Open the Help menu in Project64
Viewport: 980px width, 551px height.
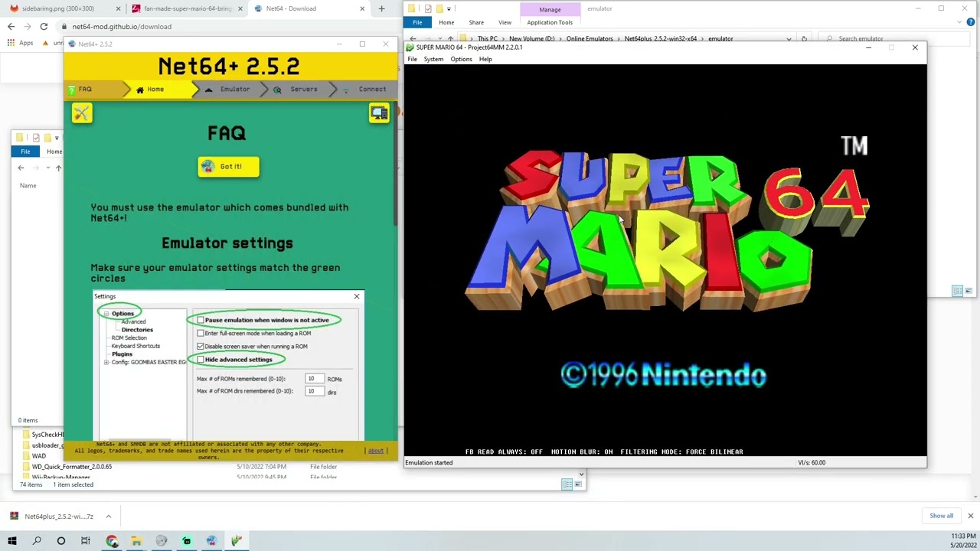click(x=485, y=59)
